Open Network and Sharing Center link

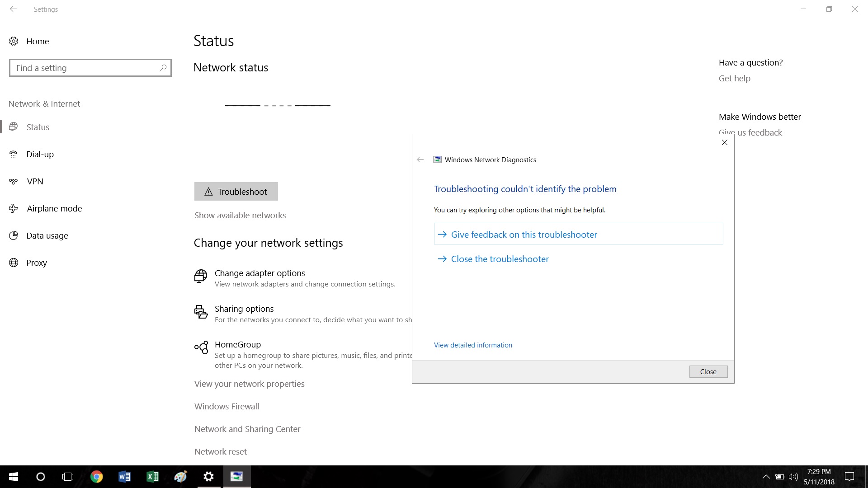pyautogui.click(x=247, y=429)
